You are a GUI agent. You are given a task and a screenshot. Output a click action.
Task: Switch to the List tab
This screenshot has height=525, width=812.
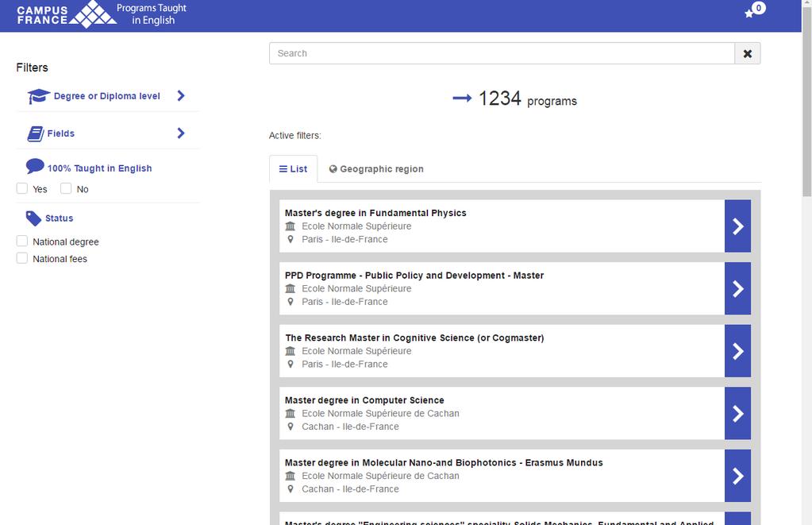click(293, 169)
